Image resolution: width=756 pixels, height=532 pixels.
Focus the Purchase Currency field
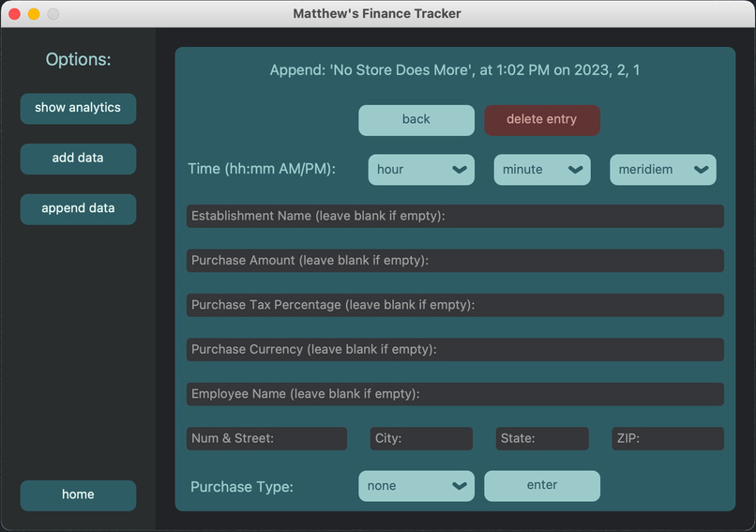pyautogui.click(x=455, y=350)
